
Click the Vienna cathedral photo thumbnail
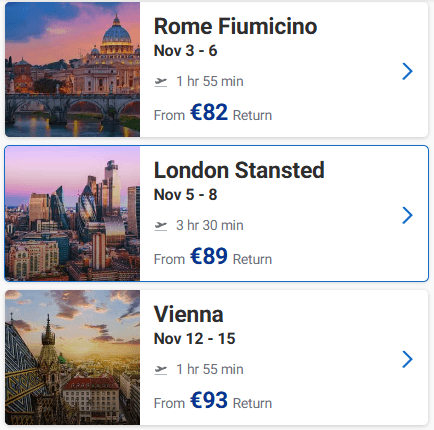72,357
